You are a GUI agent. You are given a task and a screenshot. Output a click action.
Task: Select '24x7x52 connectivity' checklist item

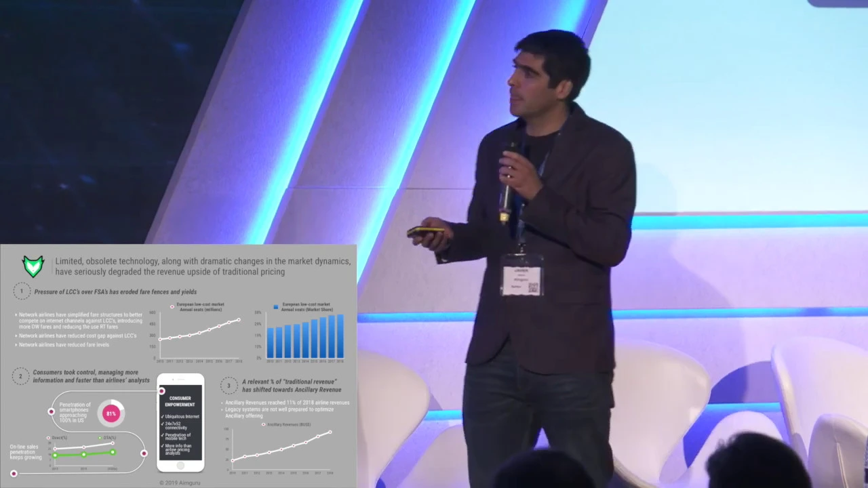(x=176, y=426)
